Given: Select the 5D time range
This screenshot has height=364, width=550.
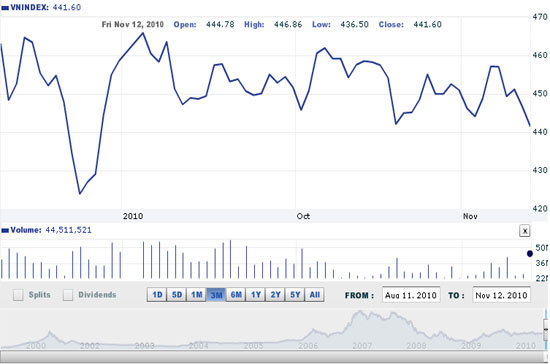Looking at the screenshot, I should pos(177,295).
